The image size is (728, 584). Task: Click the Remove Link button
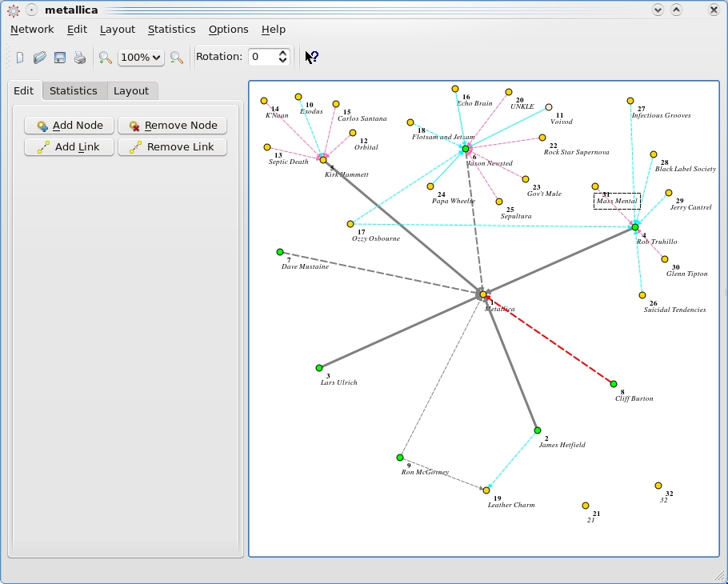point(172,147)
